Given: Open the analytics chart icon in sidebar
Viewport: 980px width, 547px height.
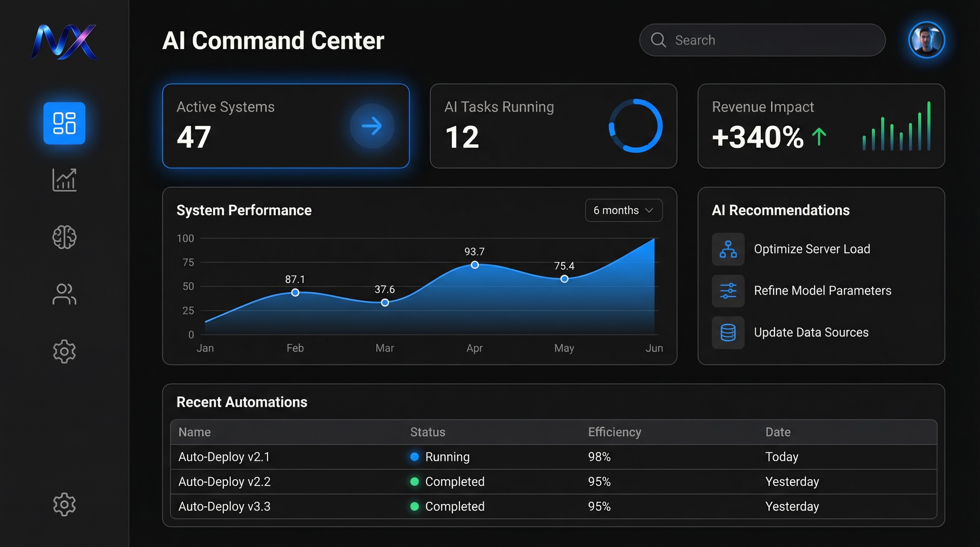Looking at the screenshot, I should 64,180.
